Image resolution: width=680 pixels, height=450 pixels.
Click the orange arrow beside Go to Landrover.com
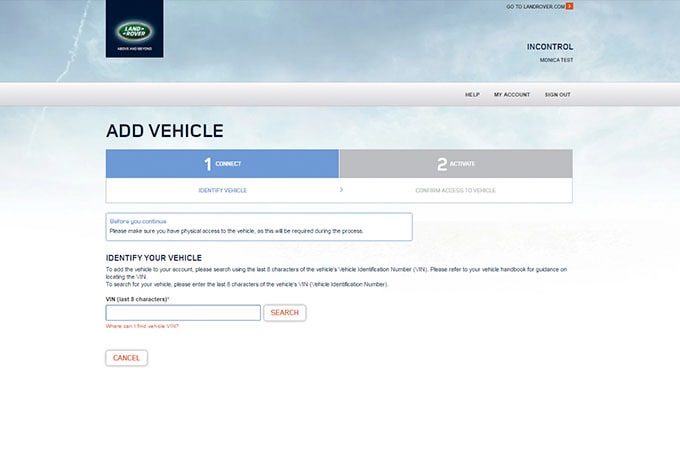570,7
